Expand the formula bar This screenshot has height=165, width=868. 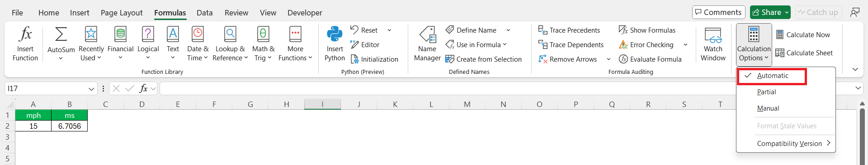pyautogui.click(x=858, y=88)
